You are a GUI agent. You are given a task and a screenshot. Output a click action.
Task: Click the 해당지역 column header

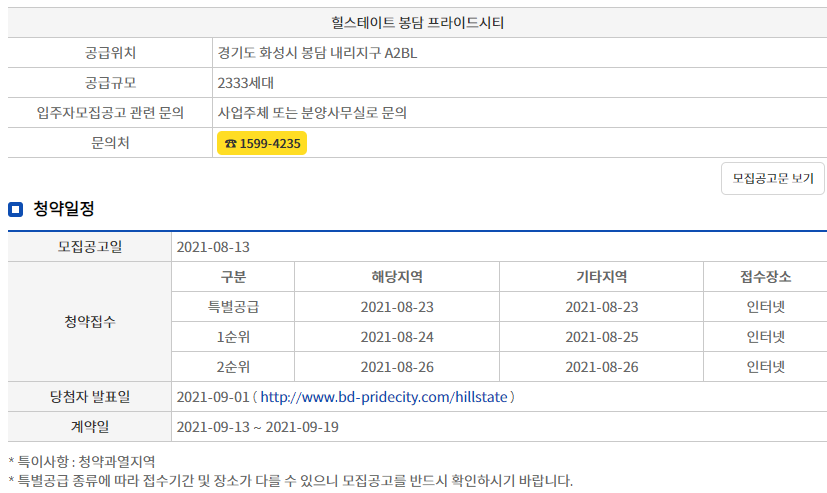click(x=397, y=277)
